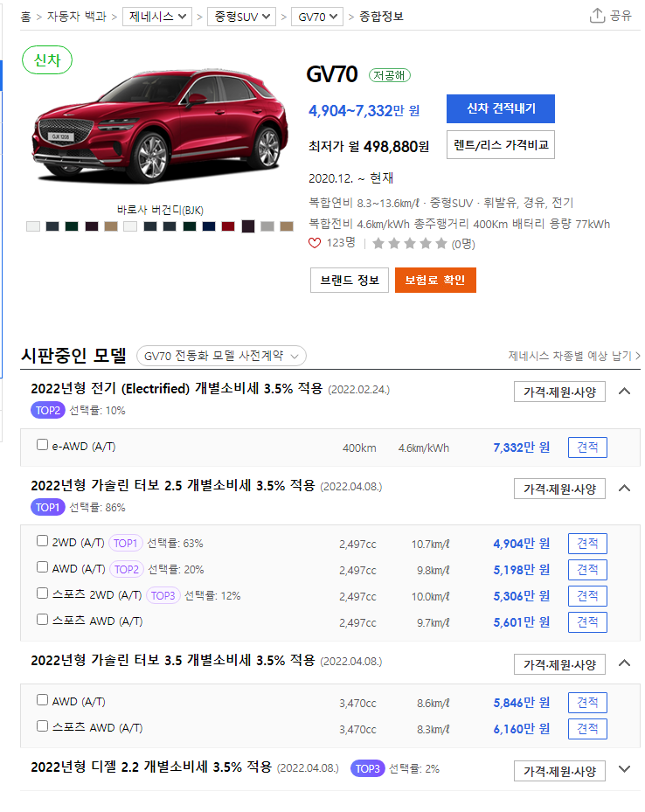The width and height of the screenshot is (645, 812).
Task: Open the GV70 model breadcrumb dropdown
Action: (317, 17)
